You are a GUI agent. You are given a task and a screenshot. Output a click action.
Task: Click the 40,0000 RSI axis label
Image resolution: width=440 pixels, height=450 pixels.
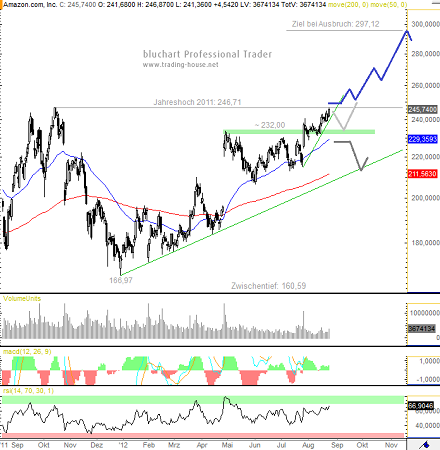428,426
